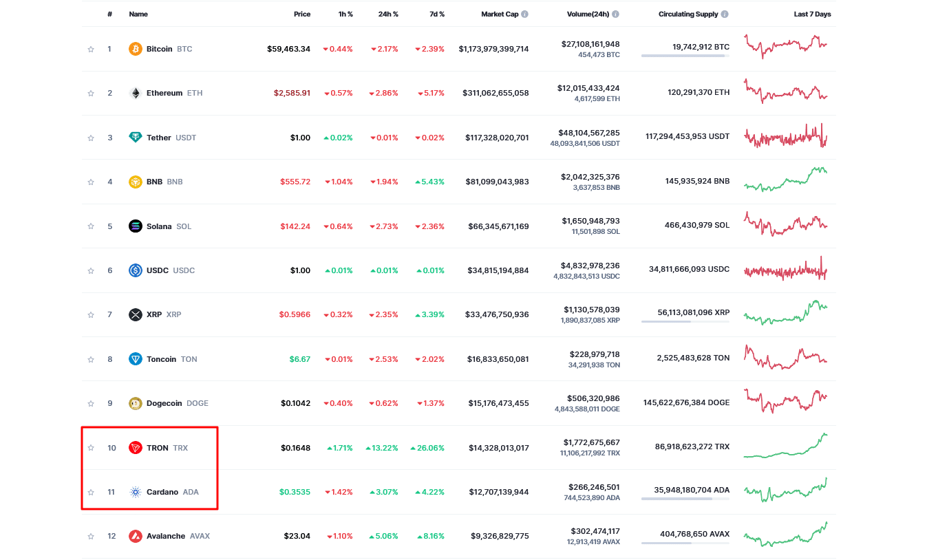The image size is (938, 560).
Task: Favorite XRP with its star
Action: point(91,315)
